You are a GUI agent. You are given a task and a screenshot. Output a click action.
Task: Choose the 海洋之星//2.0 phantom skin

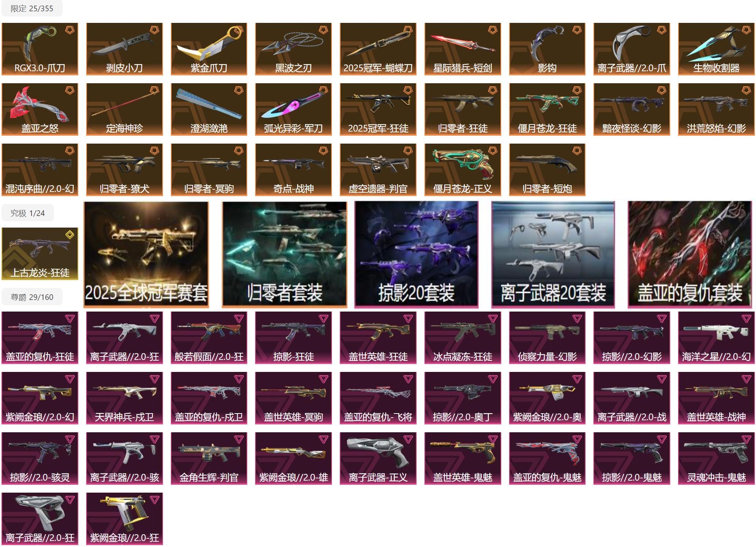click(x=716, y=337)
